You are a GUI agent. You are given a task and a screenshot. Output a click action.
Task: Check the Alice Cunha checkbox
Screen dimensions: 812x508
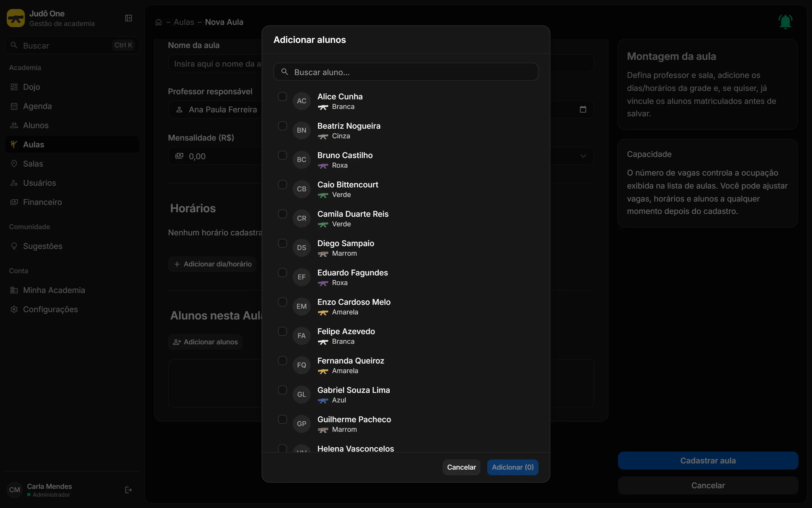283,97
